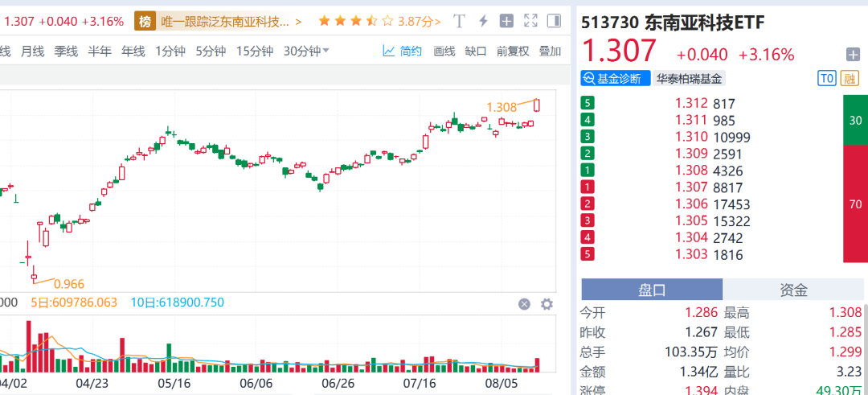The height and width of the screenshot is (395, 868).
Task: Click the 华泰柏瑞基金 company tag
Action: (690, 79)
